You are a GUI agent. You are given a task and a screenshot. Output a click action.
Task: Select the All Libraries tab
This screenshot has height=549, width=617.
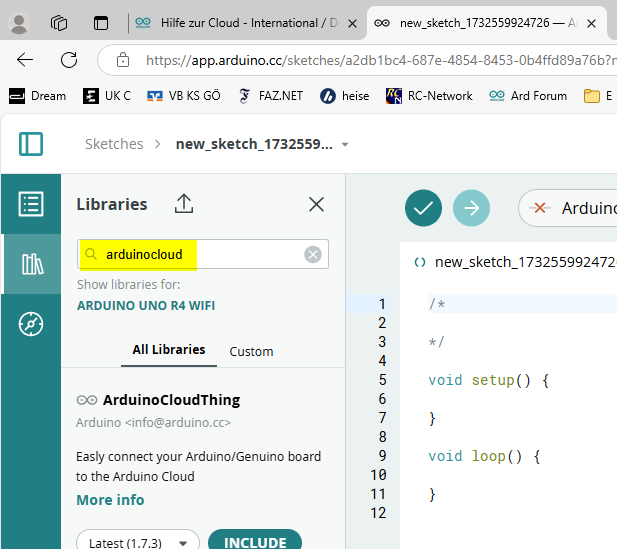(x=169, y=350)
